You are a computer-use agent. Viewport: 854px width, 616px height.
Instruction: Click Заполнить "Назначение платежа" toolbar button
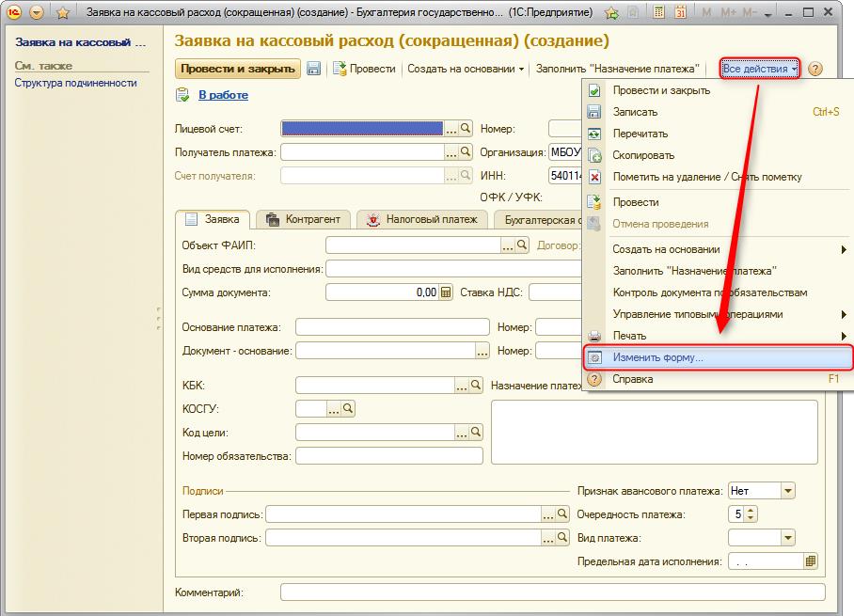617,69
